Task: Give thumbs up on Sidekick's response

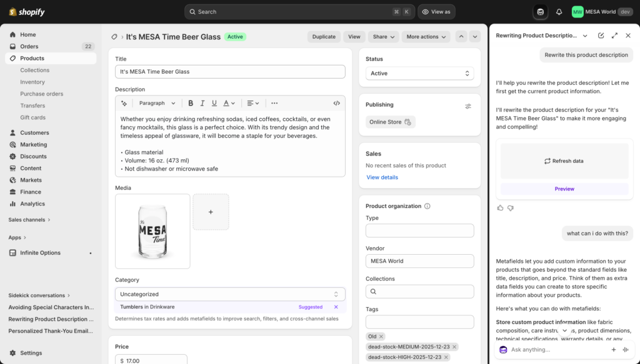Action: click(500, 208)
